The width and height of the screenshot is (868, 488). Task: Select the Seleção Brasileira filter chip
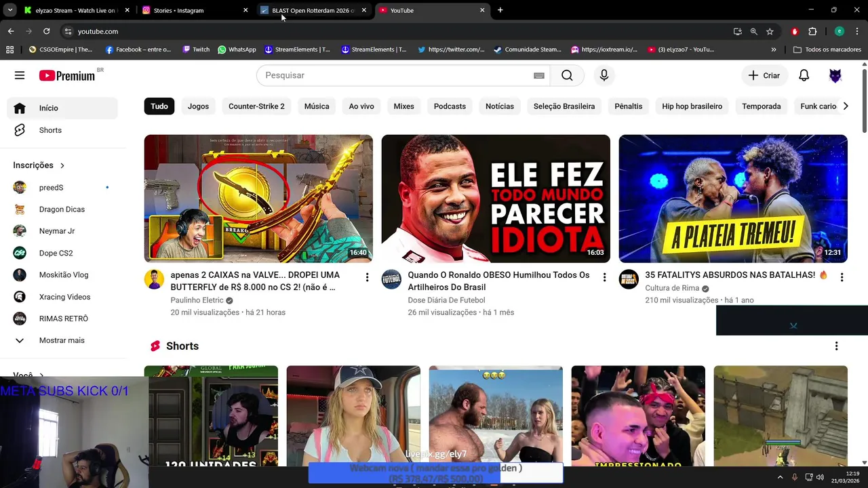[x=564, y=106]
